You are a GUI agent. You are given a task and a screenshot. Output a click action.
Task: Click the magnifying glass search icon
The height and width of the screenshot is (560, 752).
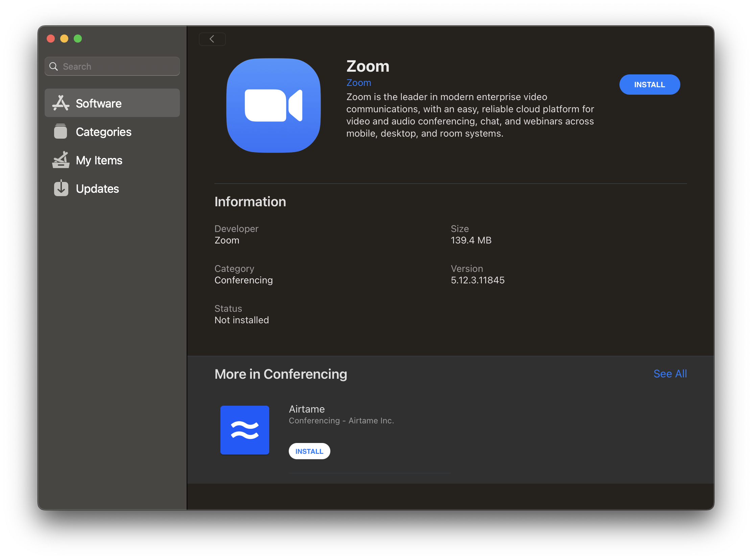coord(53,66)
